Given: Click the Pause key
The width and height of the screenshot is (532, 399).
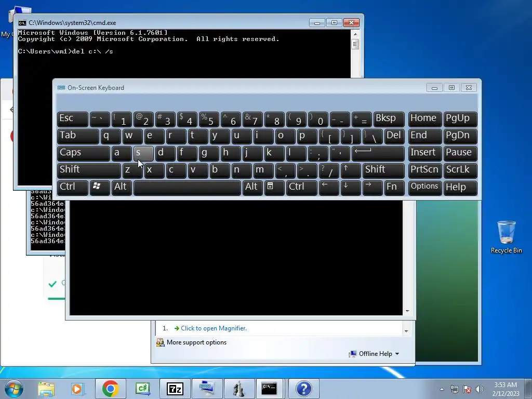Looking at the screenshot, I should (x=460, y=153).
